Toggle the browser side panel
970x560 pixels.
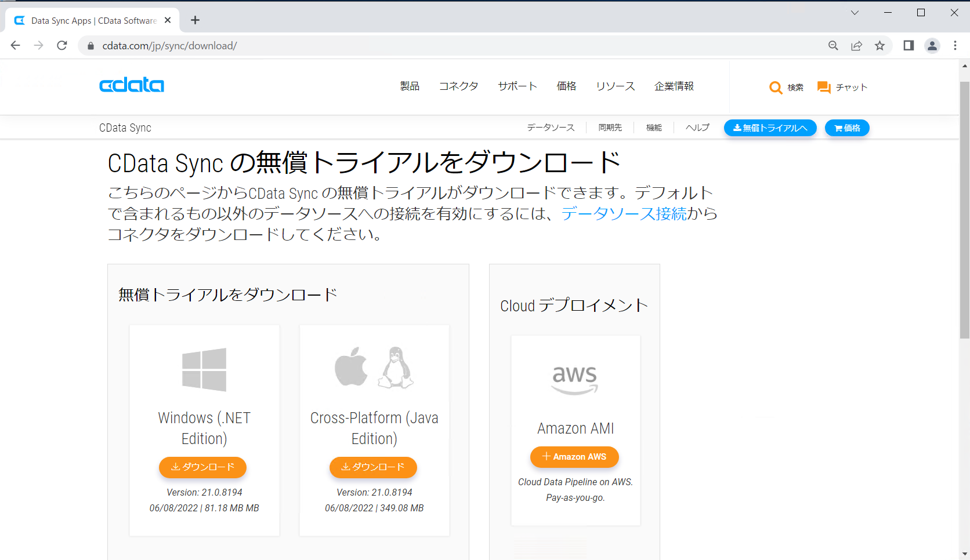pos(909,46)
